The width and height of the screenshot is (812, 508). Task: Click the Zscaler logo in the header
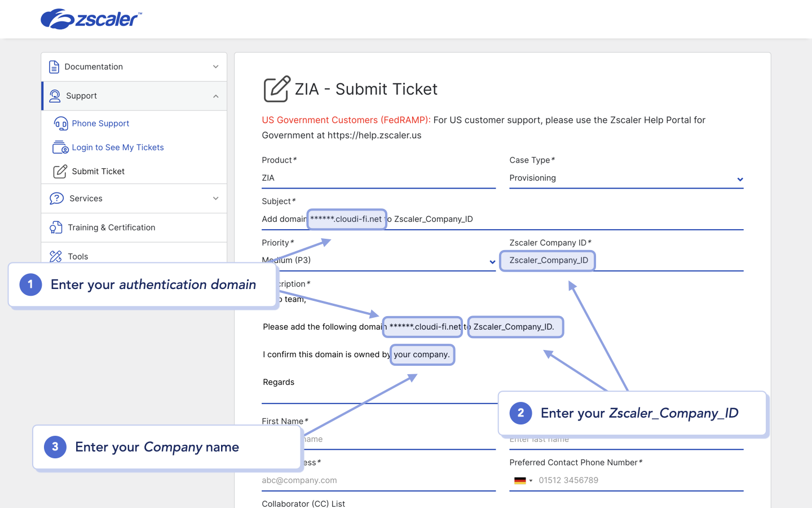point(90,19)
